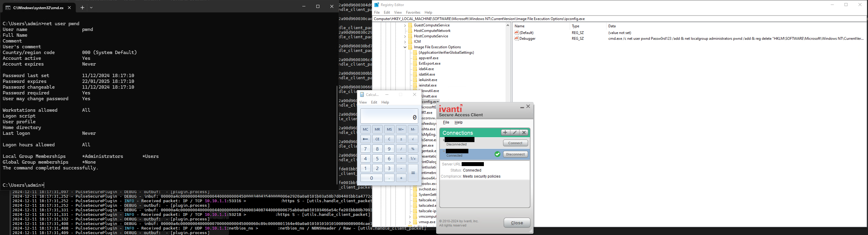Viewport: 868px width, 235px height.
Task: Select the ExtExport.exe key folder icon
Action: coord(415,63)
